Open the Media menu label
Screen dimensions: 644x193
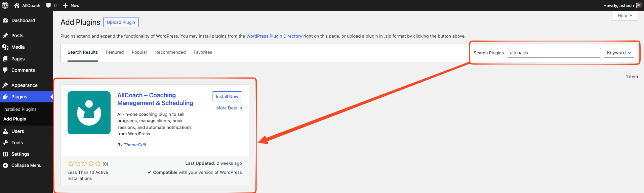(x=18, y=47)
